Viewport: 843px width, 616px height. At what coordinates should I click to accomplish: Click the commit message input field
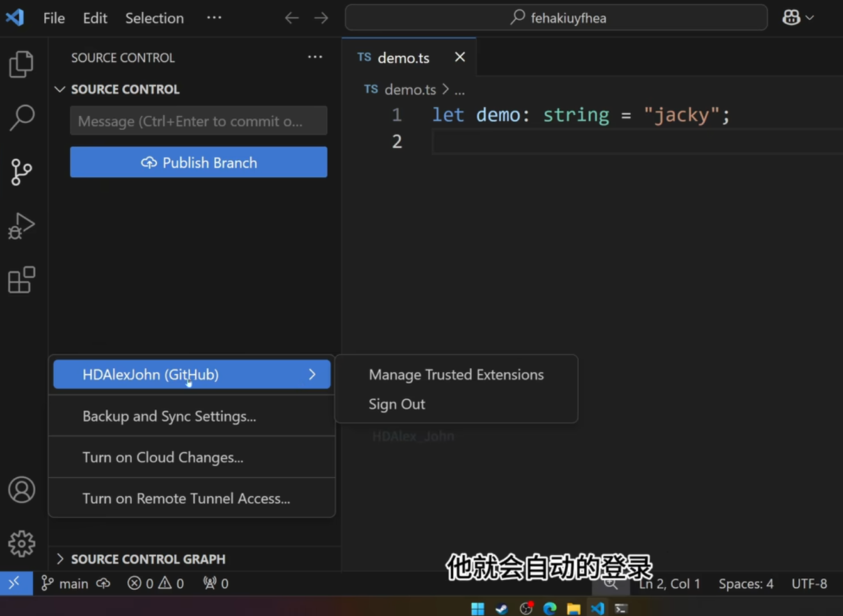tap(198, 121)
